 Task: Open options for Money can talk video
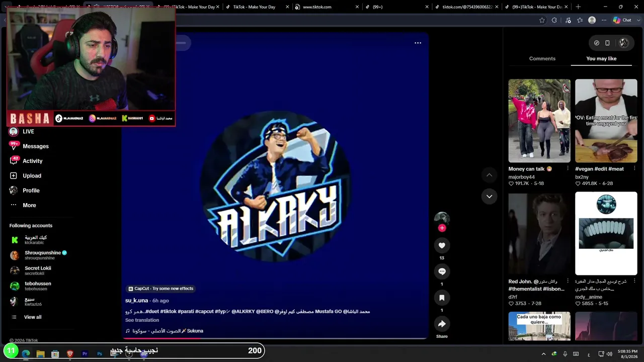568,168
